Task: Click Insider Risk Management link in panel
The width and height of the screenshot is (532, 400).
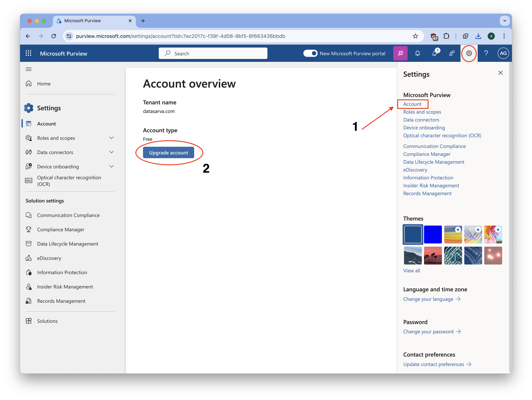Action: [x=431, y=186]
